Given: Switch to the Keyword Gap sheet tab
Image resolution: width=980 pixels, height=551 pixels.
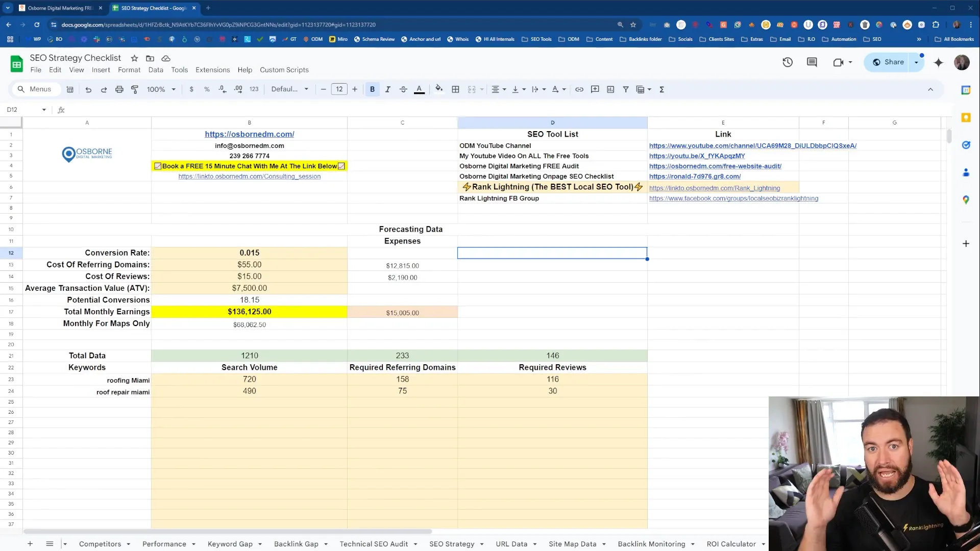Looking at the screenshot, I should 230,544.
